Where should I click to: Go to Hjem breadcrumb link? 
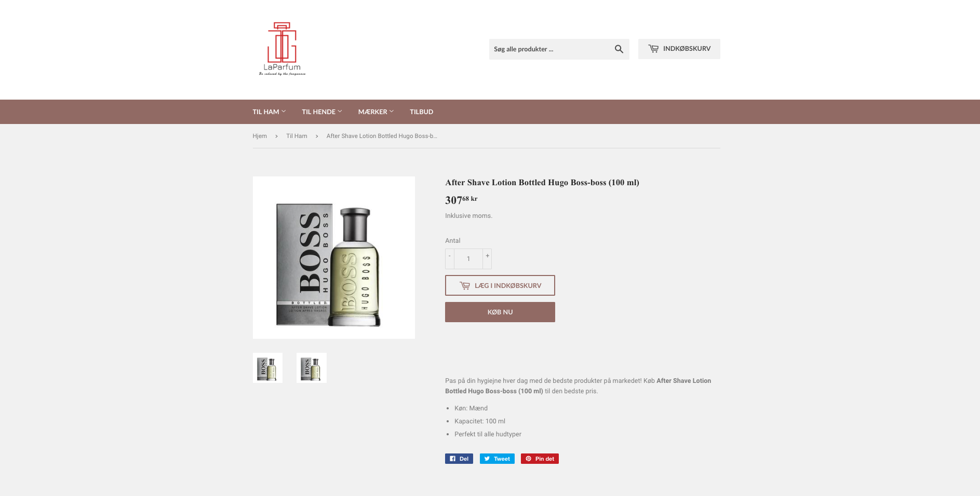[x=260, y=136]
